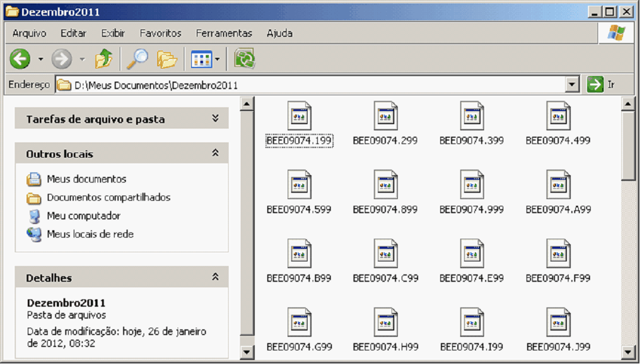This screenshot has width=640, height=364.
Task: Select file BEE09074.A99 icon
Action: point(558,185)
